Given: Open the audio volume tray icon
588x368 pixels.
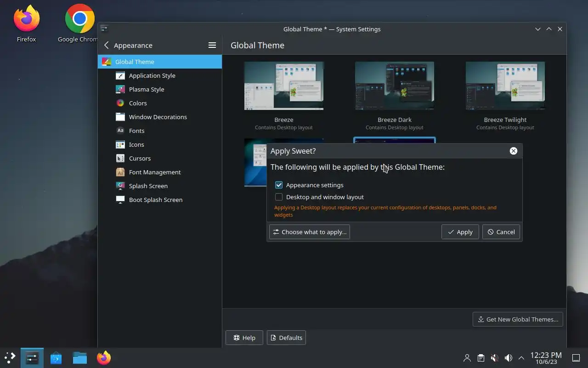Looking at the screenshot, I should (x=509, y=358).
